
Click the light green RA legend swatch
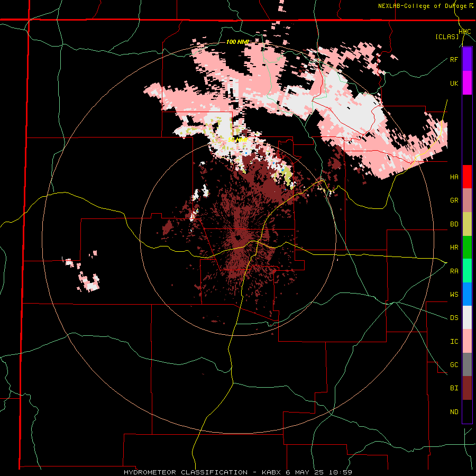467,271
